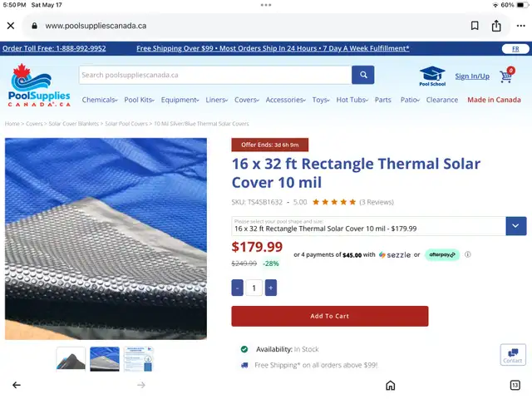Select the third document thumbnail
532x399 pixels.
tap(139, 359)
